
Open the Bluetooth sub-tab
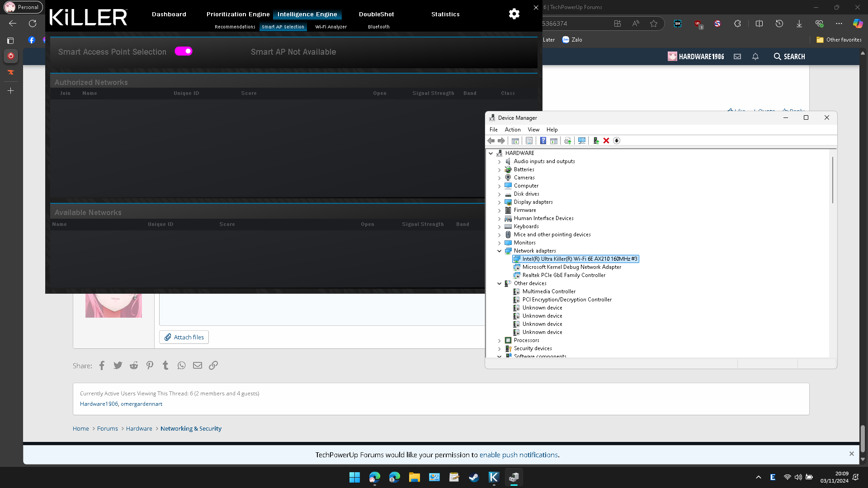click(379, 27)
